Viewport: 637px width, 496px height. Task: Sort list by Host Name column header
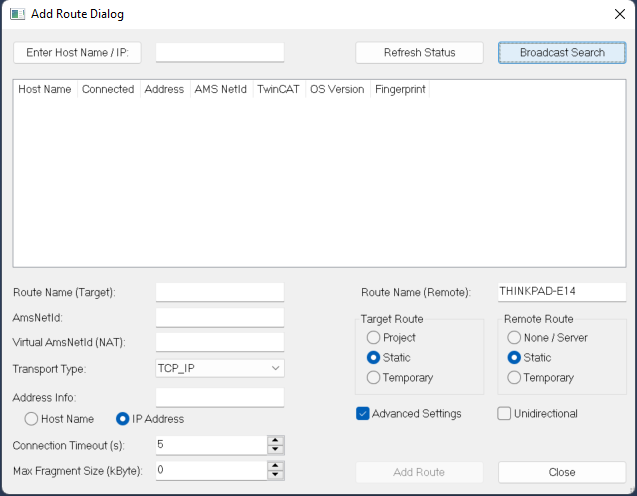[45, 89]
